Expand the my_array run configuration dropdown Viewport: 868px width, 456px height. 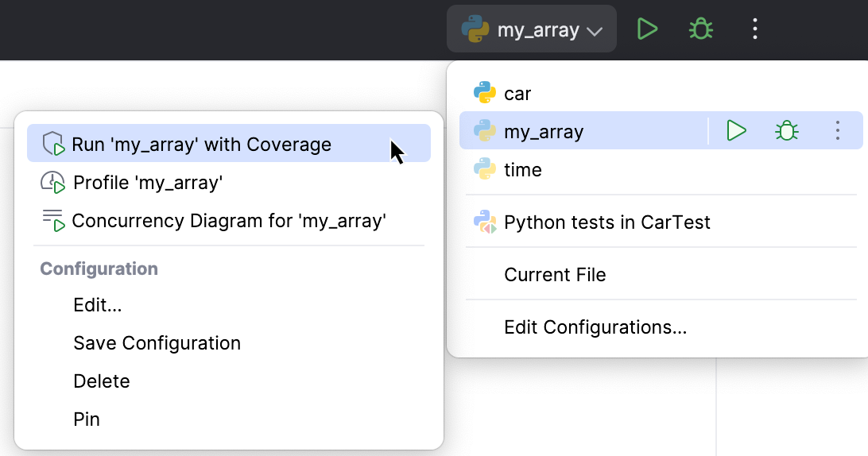coord(531,30)
